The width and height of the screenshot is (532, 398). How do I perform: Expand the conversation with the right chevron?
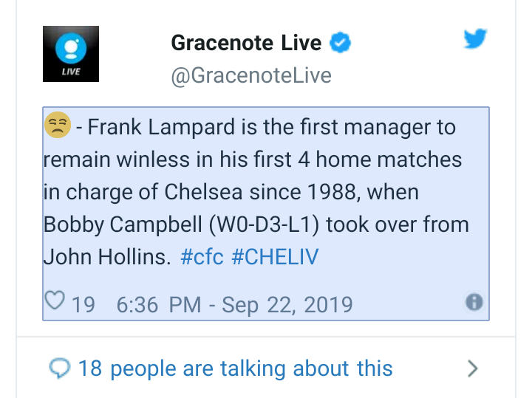click(473, 368)
